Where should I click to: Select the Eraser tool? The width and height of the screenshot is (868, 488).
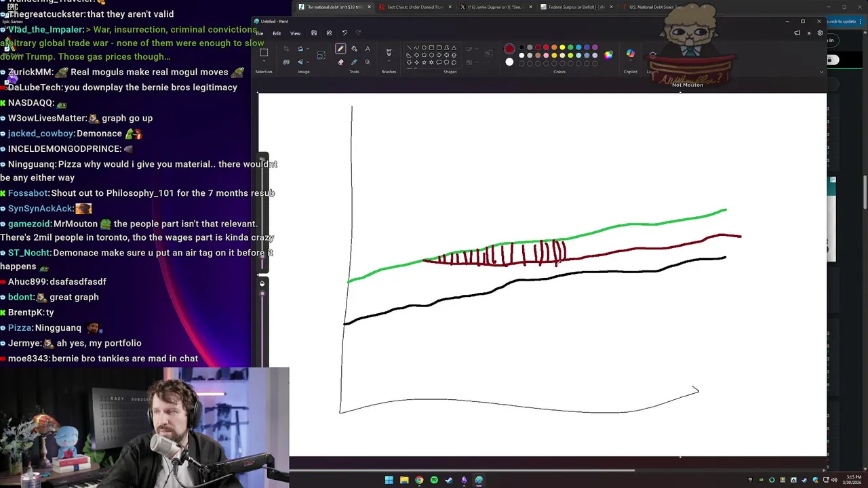coord(340,62)
